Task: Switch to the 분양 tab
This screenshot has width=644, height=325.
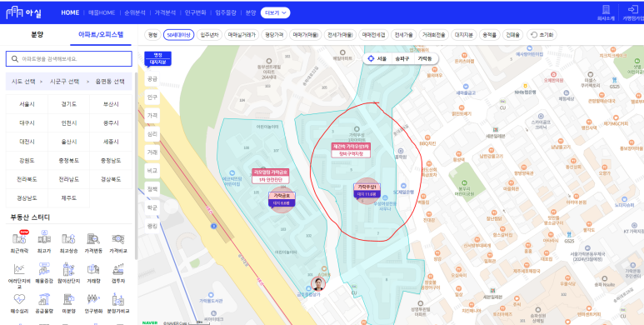Action: point(37,35)
